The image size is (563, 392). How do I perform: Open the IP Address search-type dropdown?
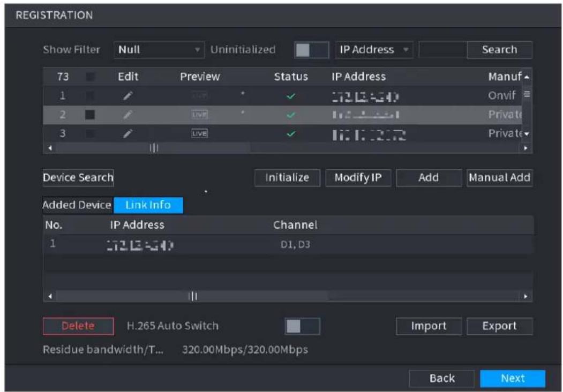pos(374,50)
